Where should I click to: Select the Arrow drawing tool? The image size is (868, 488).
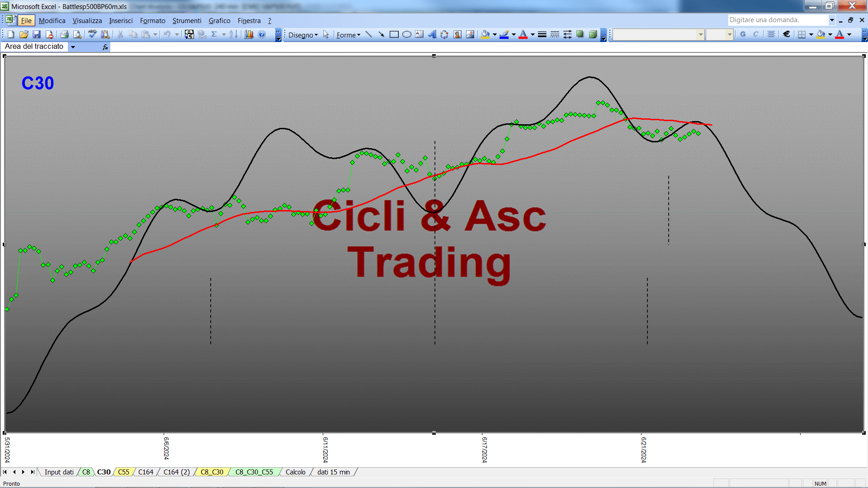click(381, 35)
